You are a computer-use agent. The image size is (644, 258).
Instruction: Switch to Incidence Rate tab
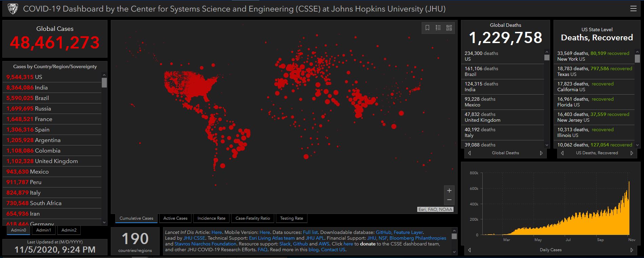tap(211, 218)
